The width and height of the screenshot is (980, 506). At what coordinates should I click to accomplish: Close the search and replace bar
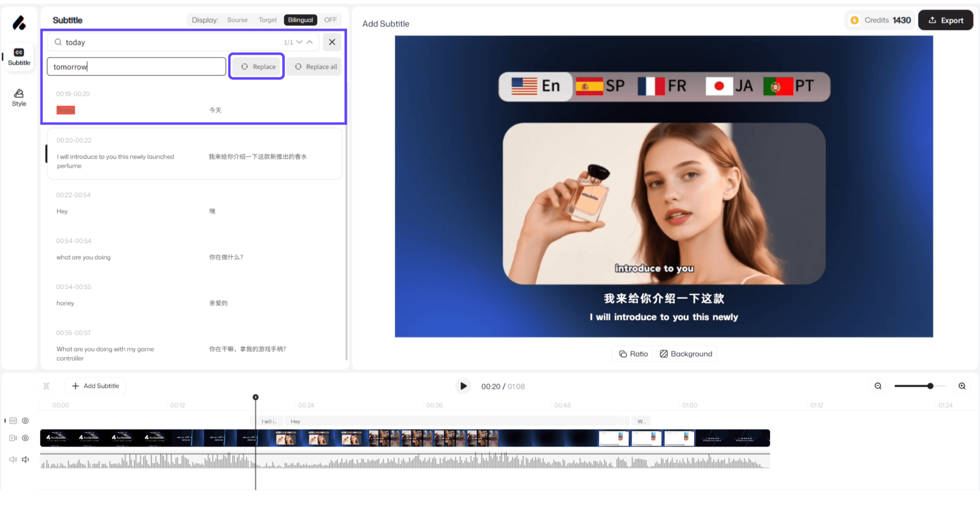[x=332, y=42]
